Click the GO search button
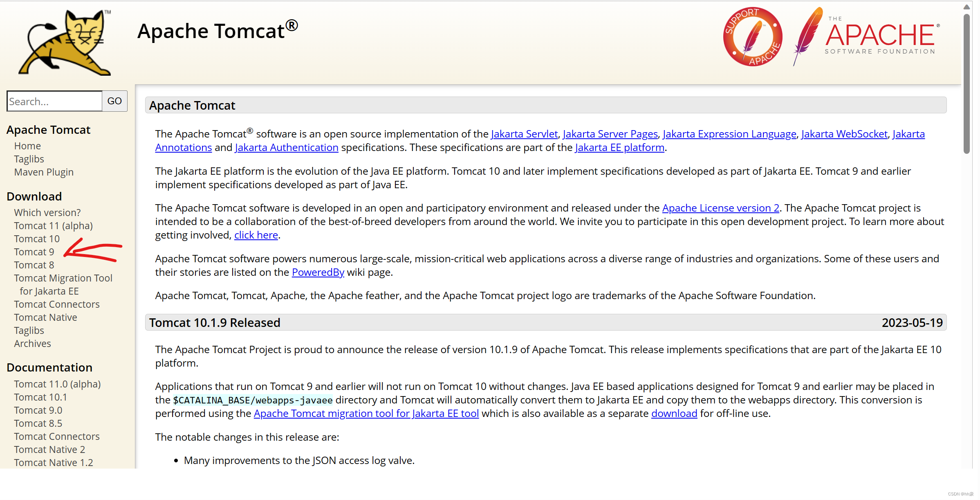Viewport: 980px width, 500px height. coord(114,101)
